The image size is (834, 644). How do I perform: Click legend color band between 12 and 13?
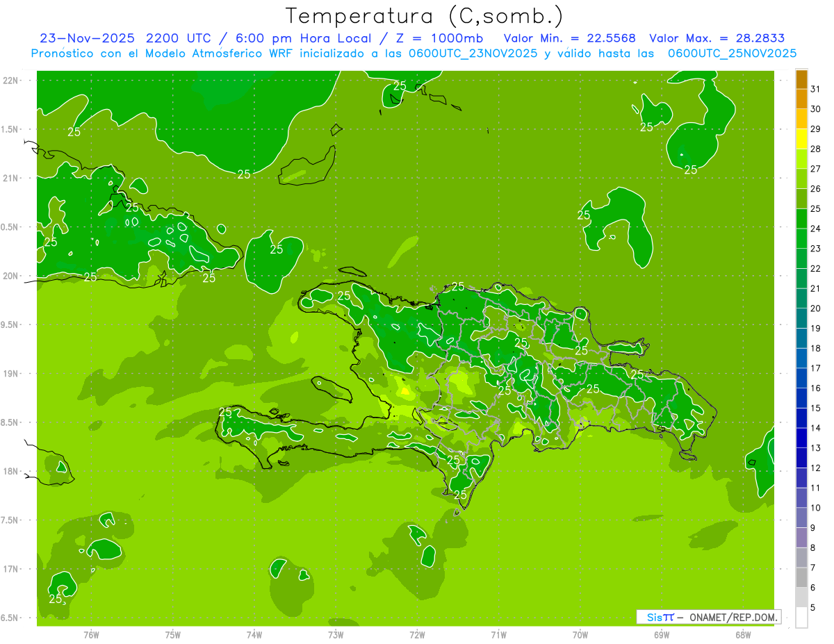click(x=801, y=458)
